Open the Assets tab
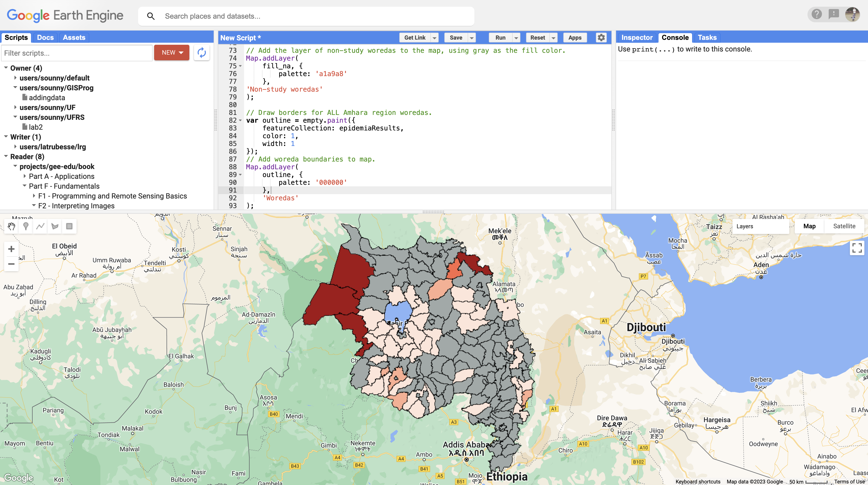The image size is (868, 485). (74, 38)
